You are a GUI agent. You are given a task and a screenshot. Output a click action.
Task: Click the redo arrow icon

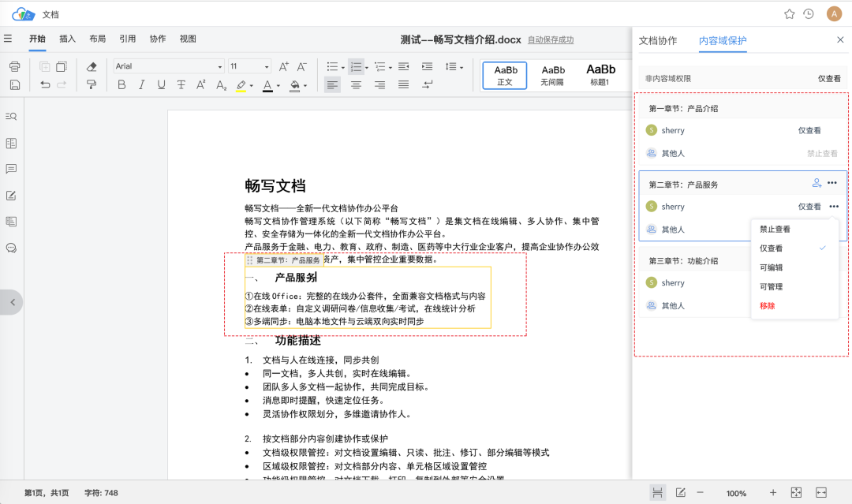point(62,84)
